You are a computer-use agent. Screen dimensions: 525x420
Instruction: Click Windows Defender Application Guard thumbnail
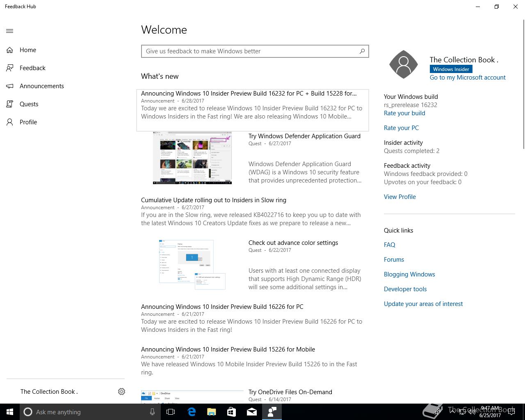[192, 158]
